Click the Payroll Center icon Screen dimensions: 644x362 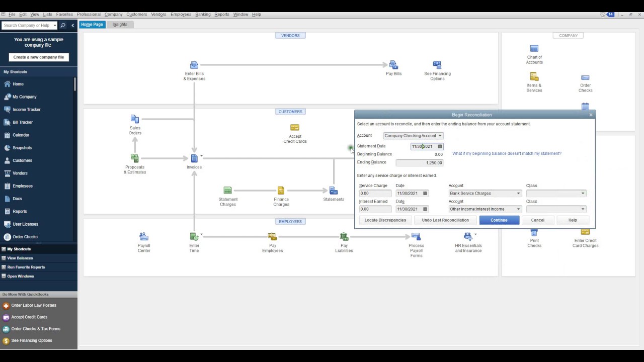point(144,237)
